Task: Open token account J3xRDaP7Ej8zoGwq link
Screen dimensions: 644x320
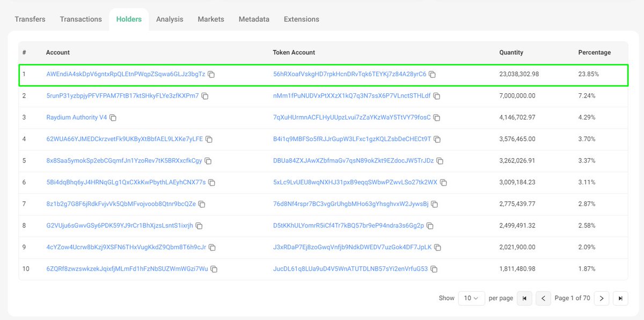Action: [x=352, y=247]
